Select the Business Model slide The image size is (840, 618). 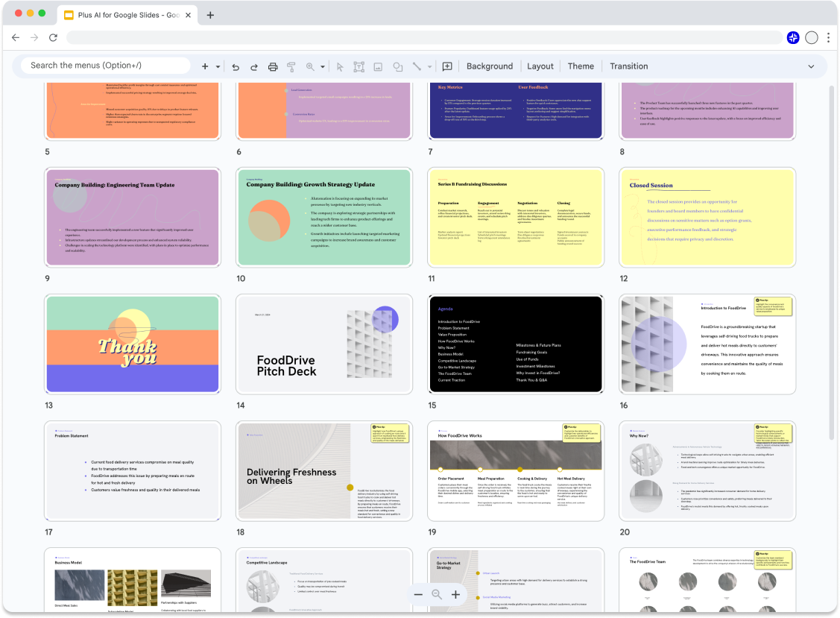point(133,580)
